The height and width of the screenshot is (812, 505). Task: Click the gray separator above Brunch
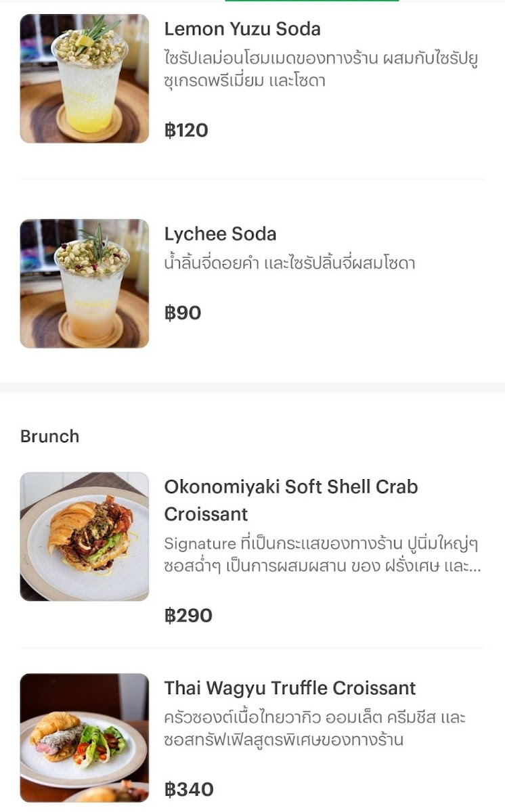coord(252,388)
